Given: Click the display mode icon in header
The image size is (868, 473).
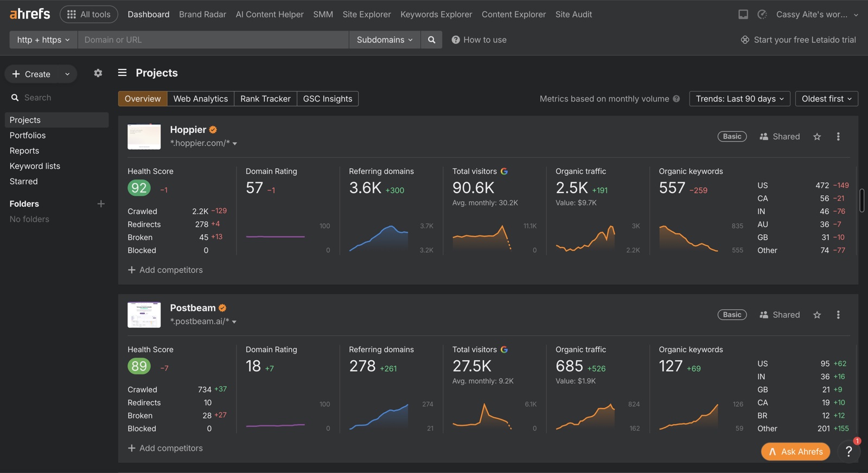Looking at the screenshot, I should pos(743,14).
